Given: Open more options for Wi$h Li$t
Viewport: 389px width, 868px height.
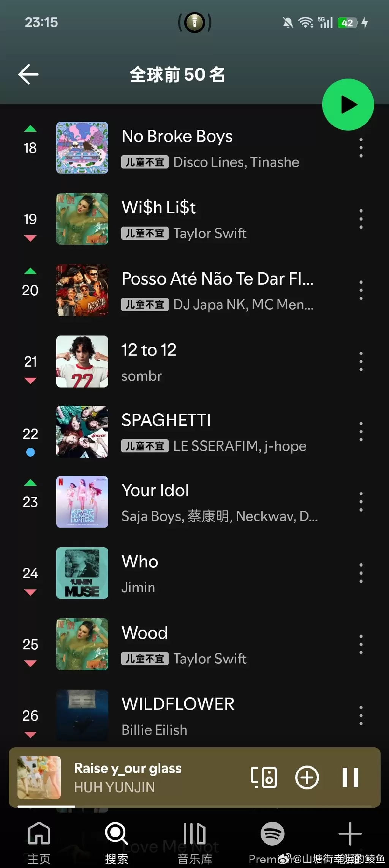Looking at the screenshot, I should click(361, 219).
